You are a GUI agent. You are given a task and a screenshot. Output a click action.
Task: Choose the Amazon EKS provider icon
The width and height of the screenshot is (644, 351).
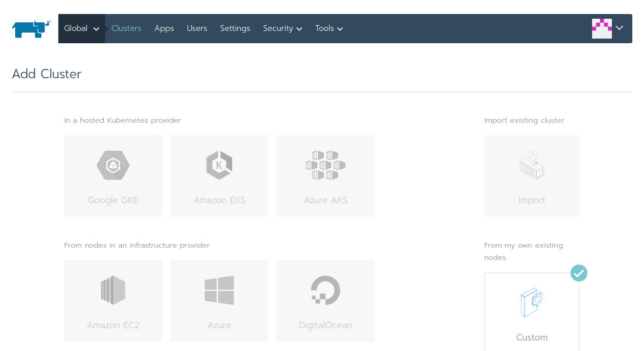(x=219, y=165)
